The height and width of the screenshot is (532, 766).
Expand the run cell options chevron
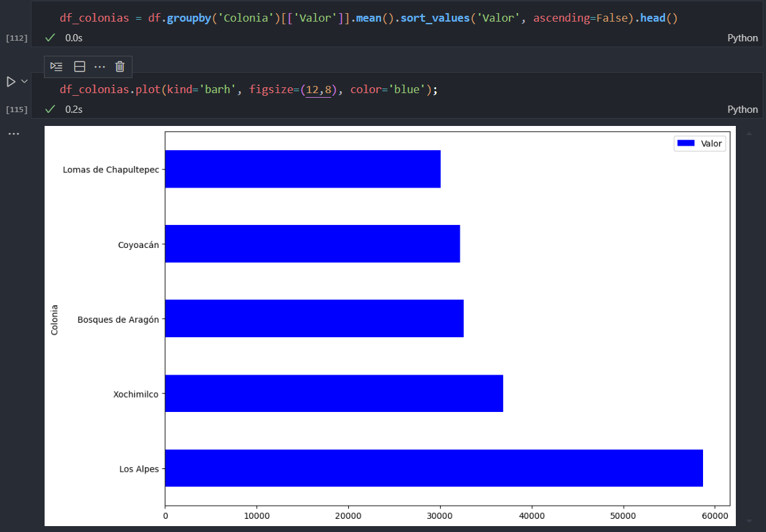point(24,81)
